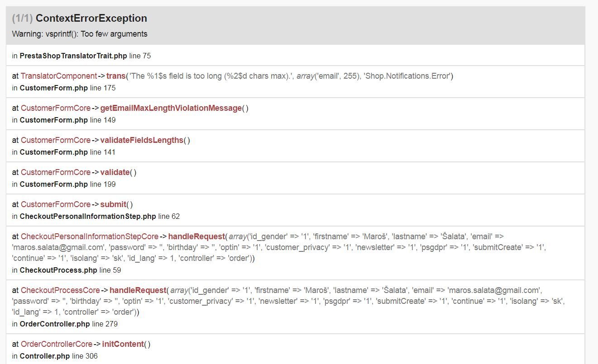Open CheckoutPersonalInformationStep.php line 62 reference
The height and width of the screenshot is (364, 598).
point(87,217)
